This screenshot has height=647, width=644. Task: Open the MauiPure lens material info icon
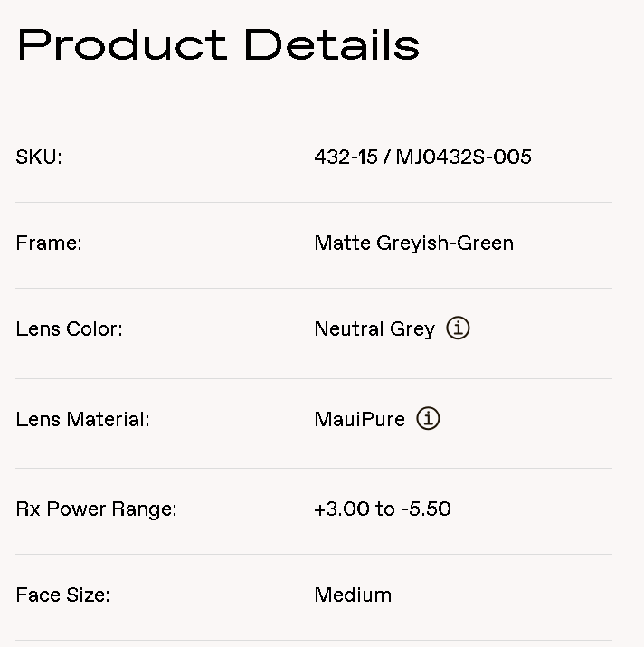(x=428, y=419)
